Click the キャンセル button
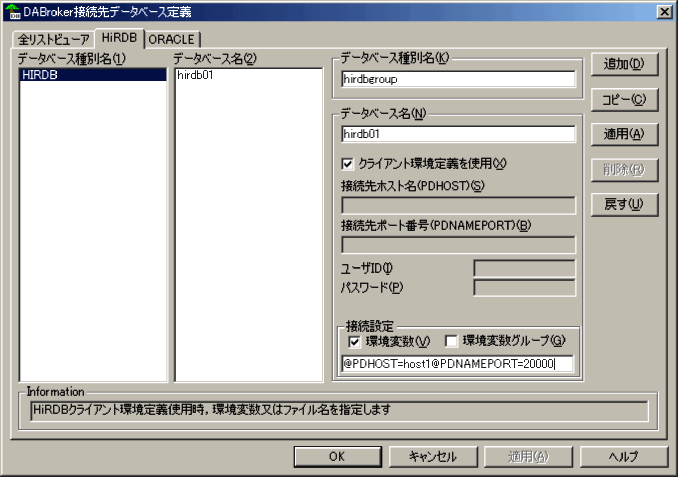This screenshot has height=477, width=678. point(433,457)
